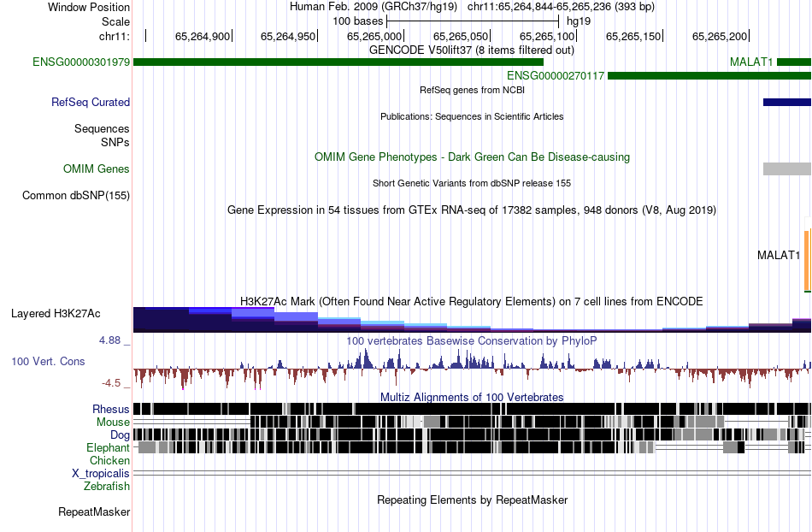Click the GENCODE V50lift37 track title

[x=471, y=50]
